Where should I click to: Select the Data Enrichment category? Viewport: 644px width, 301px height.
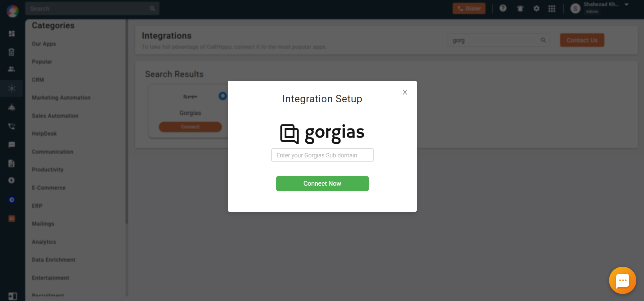click(x=54, y=260)
